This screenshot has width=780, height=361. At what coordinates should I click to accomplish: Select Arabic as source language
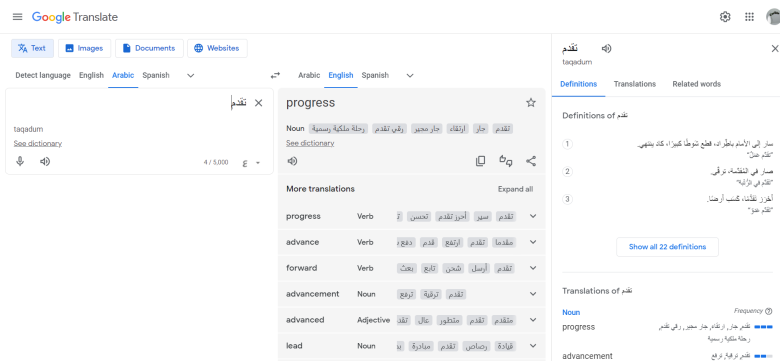(123, 76)
